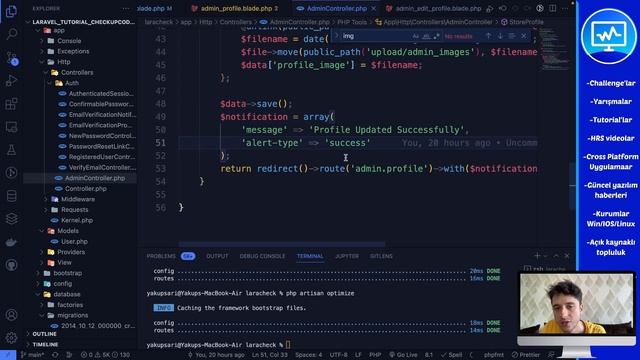The height and width of the screenshot is (360, 640).
Task: Toggle replace row in find widget
Action: (x=337, y=36)
